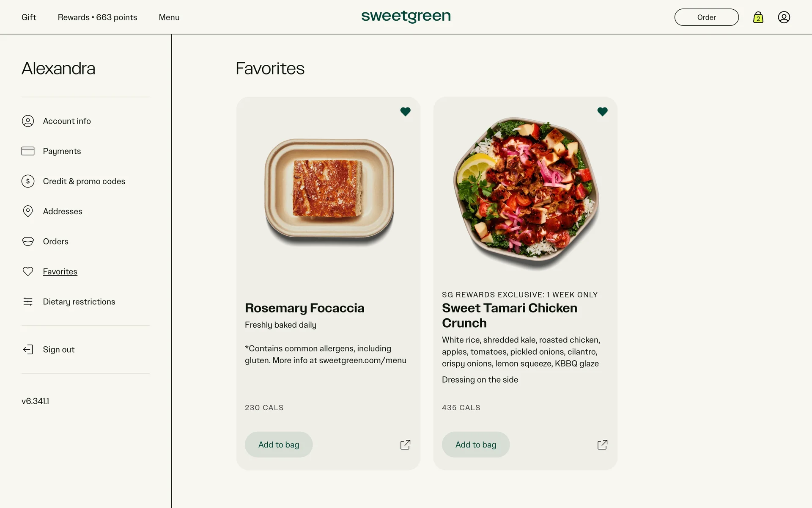Unfavorite the Sweet Tamari Chicken Crunch heart
This screenshot has height=508, width=812.
point(602,112)
